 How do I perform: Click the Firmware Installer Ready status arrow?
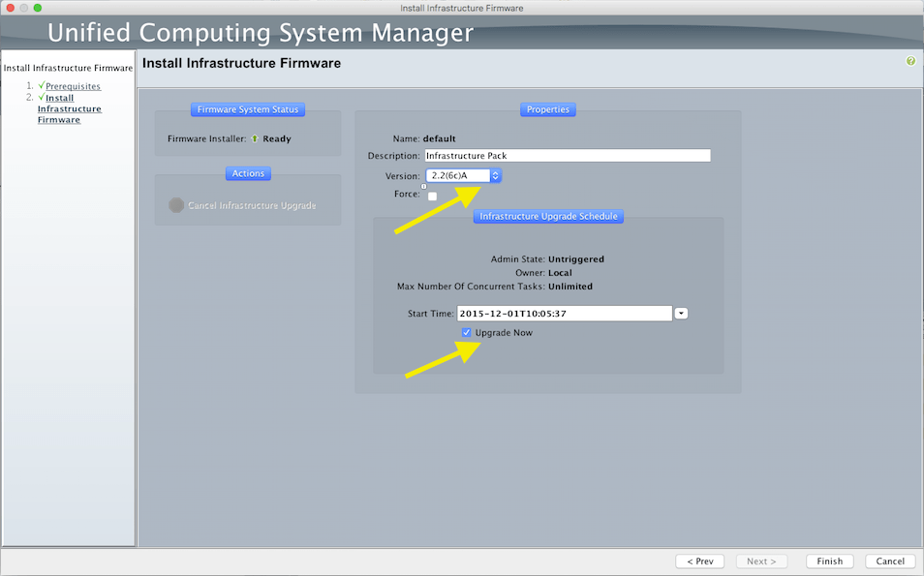pos(254,138)
